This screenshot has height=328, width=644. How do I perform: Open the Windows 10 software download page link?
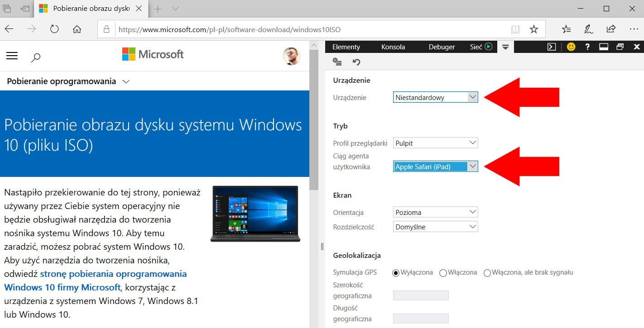(x=95, y=280)
